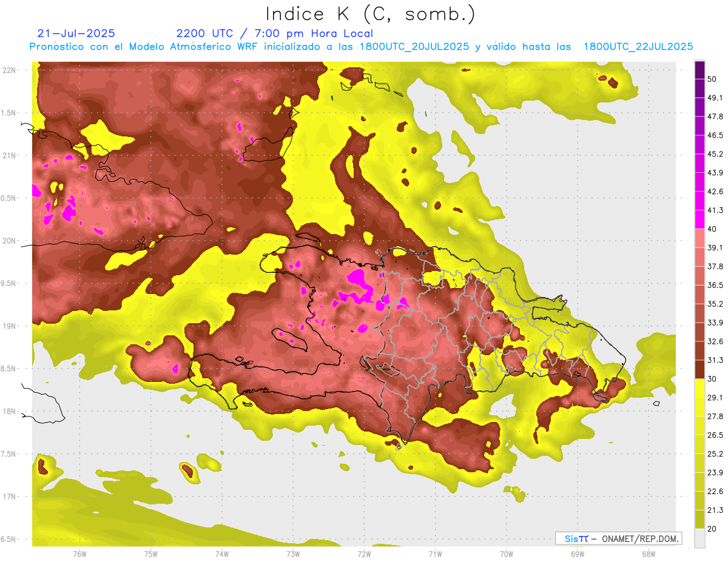Select the date "21-Jul-2025"

76,34
